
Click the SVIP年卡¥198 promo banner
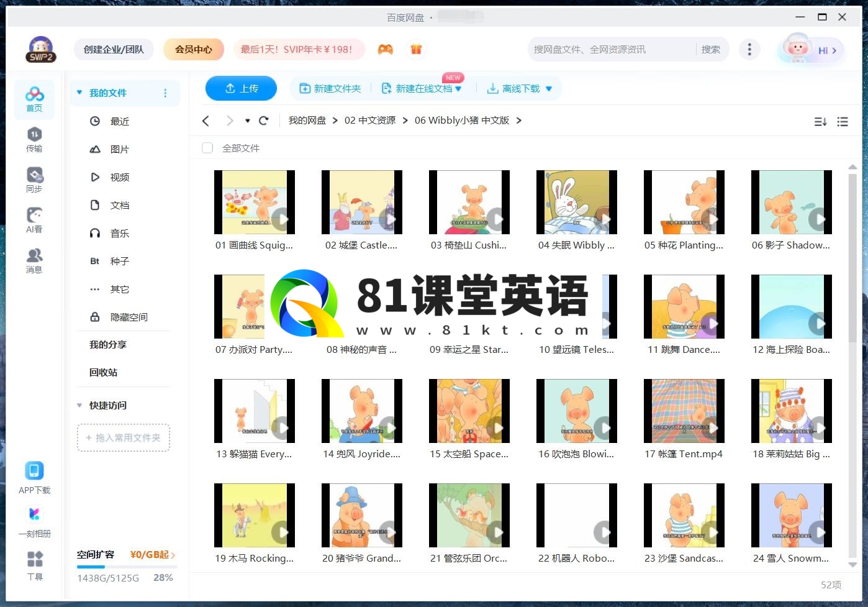point(299,49)
